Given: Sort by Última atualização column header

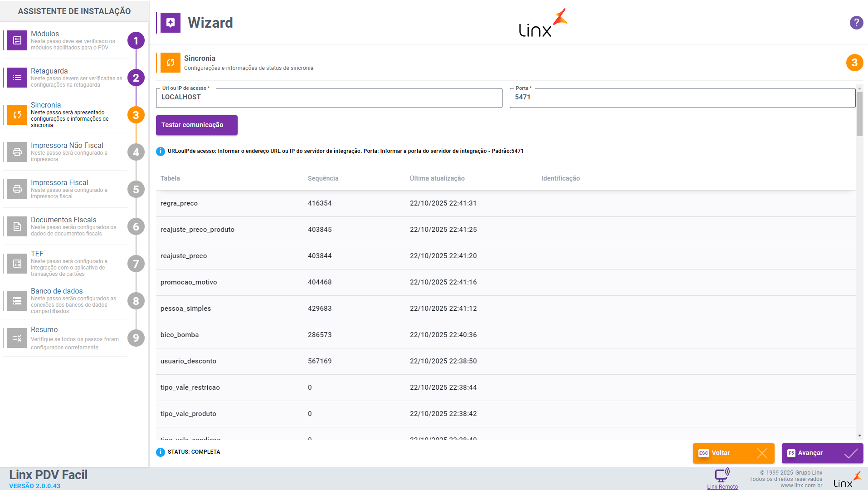Looking at the screenshot, I should [437, 178].
